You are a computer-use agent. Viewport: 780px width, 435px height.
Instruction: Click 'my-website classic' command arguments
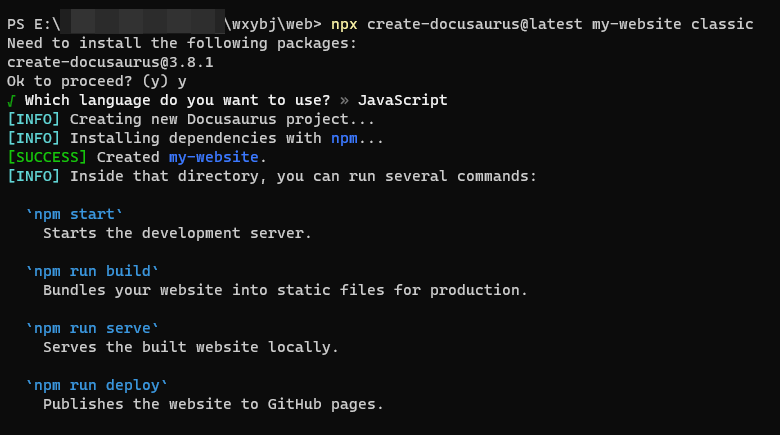coord(673,24)
